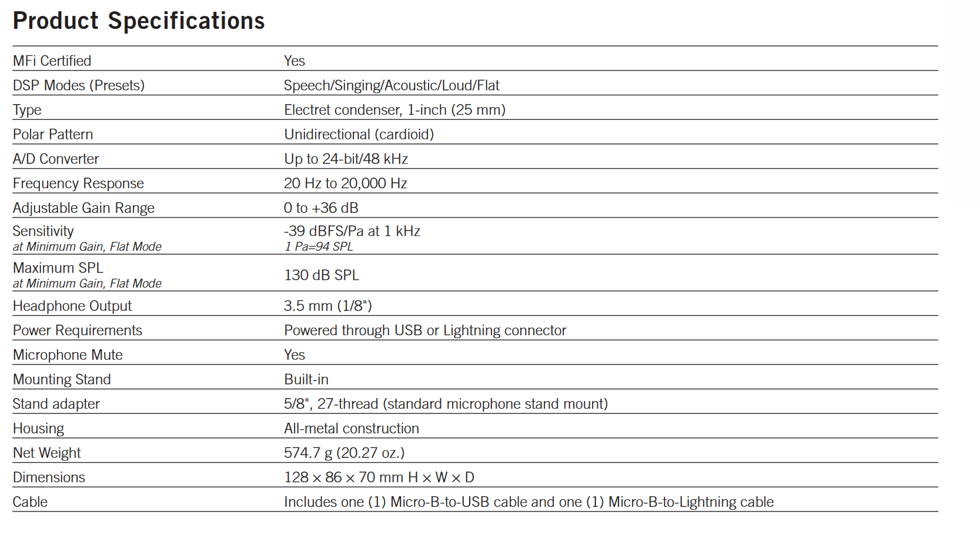The image size is (980, 538).
Task: Click the Built-in mounting stand value
Action: point(306,379)
